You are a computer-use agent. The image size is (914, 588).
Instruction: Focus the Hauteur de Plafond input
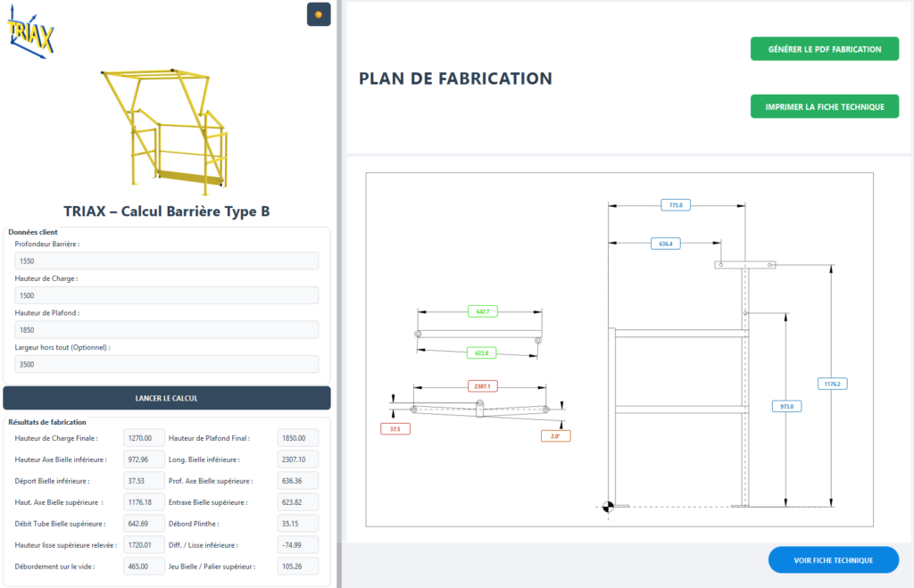point(167,330)
